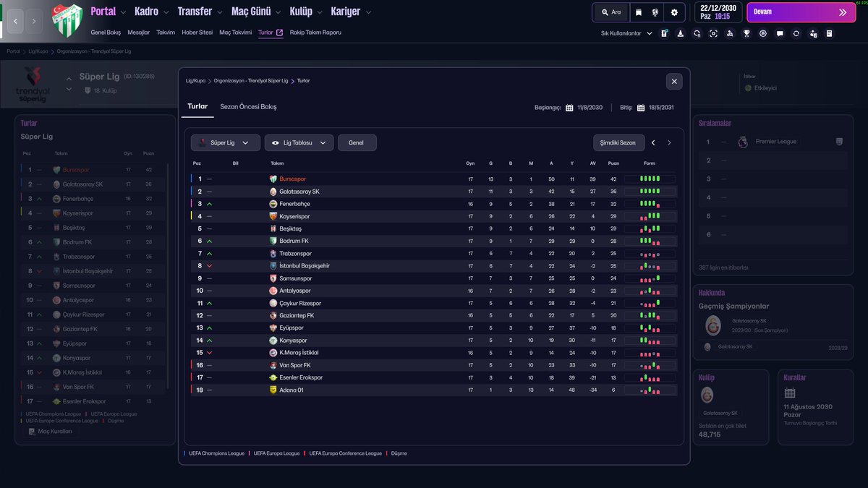Click Adana 01 team in table
The image size is (868, 488).
(x=291, y=390)
